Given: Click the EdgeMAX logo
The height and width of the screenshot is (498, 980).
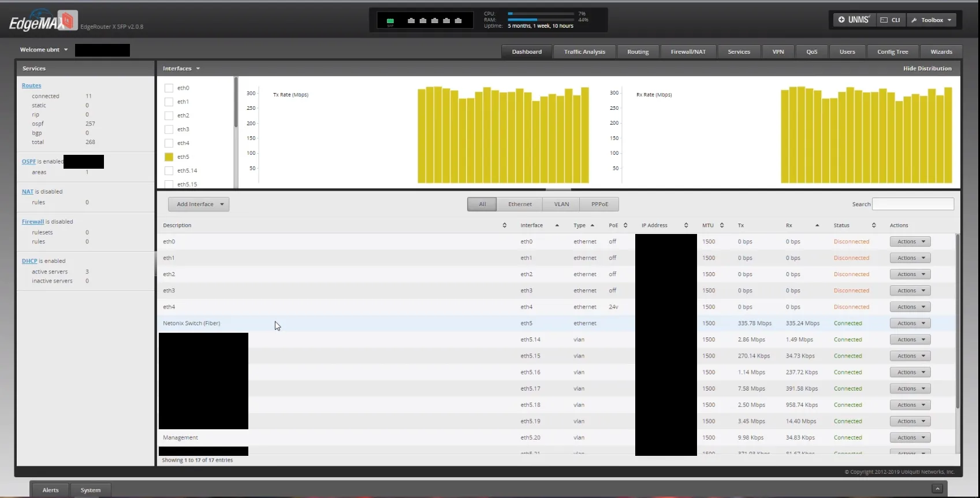Looking at the screenshot, I should tap(43, 22).
